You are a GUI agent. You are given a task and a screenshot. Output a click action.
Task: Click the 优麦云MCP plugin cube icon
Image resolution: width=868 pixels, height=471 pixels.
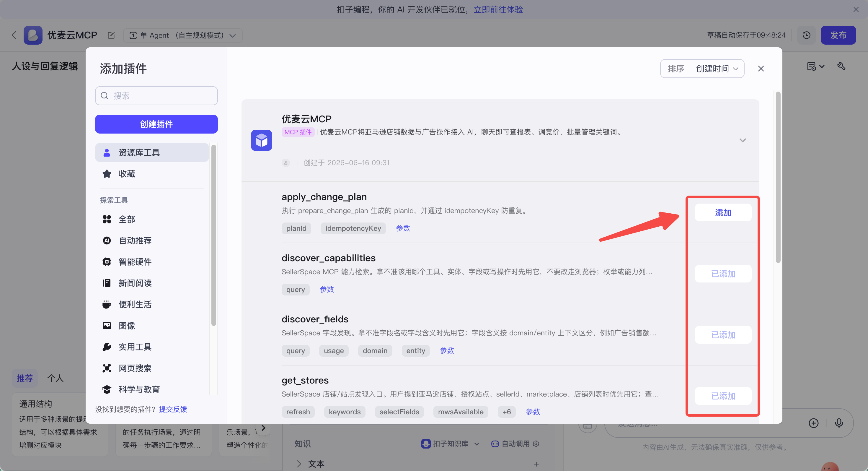point(262,140)
